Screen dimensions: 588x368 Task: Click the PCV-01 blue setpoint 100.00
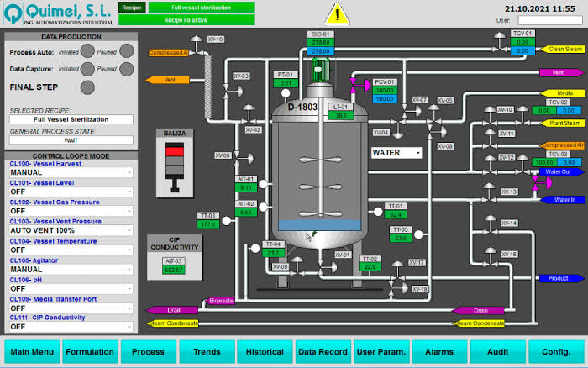[x=385, y=99]
